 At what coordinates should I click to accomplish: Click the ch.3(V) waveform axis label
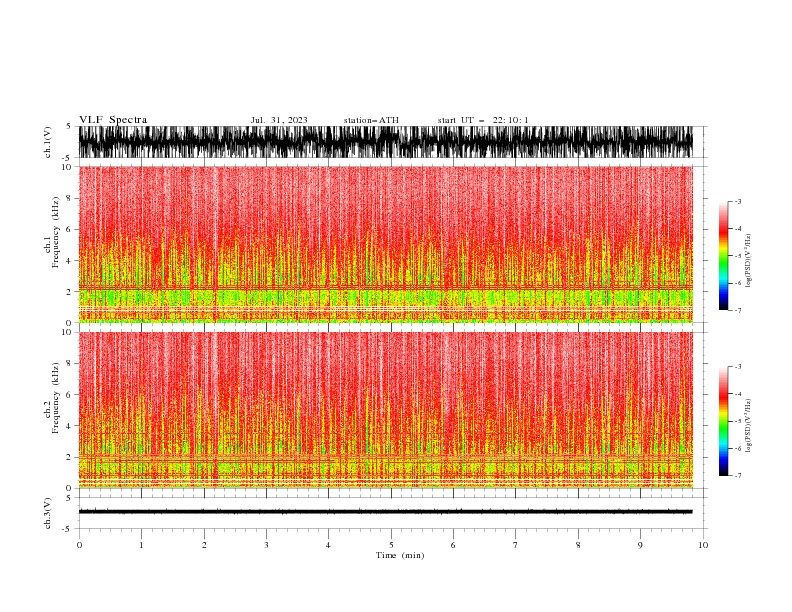(48, 513)
